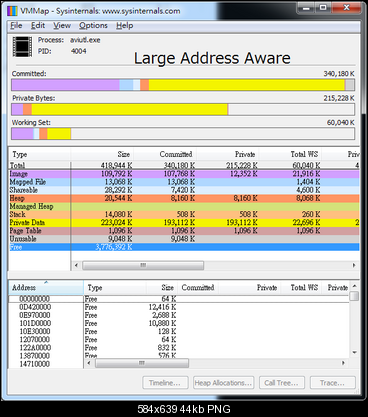Minimize the VMMap window
368x417 pixels.
[x=306, y=8]
